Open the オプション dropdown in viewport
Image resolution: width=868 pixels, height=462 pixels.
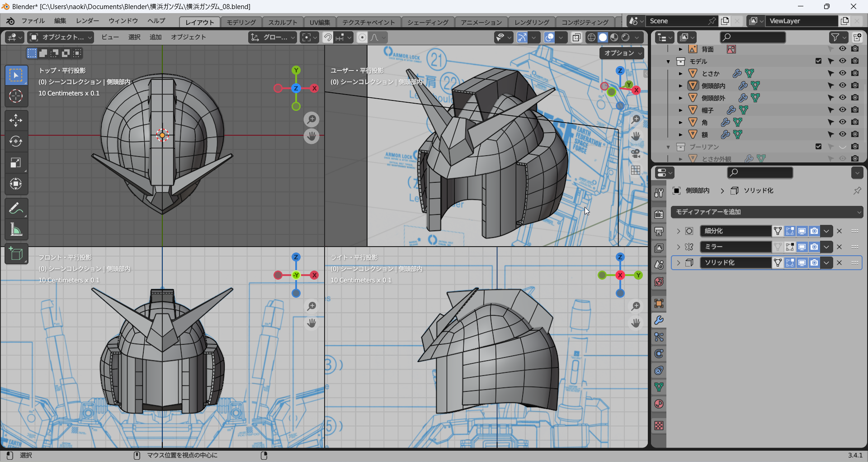622,53
